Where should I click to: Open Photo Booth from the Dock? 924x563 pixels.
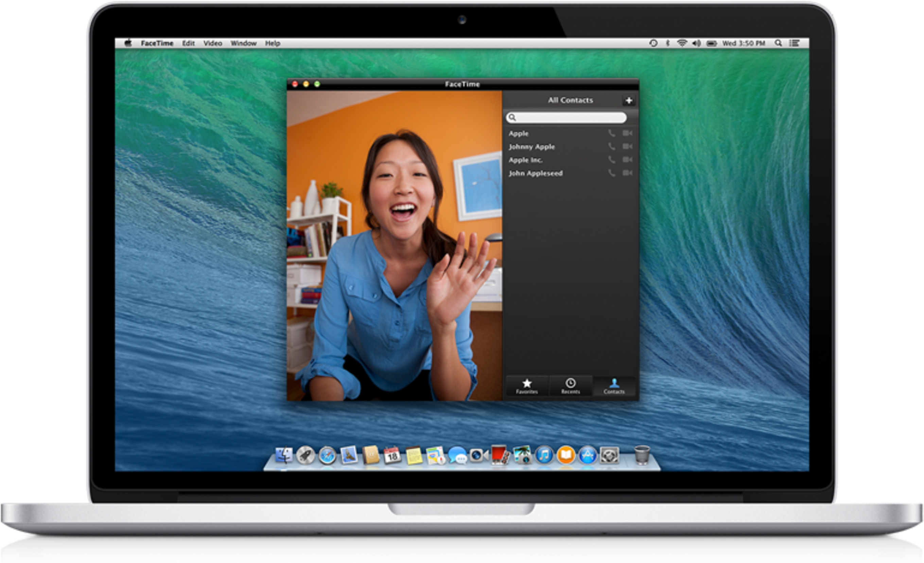(500, 455)
